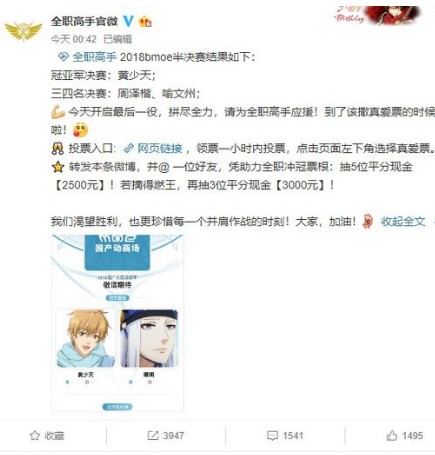Click the super-topic diamond icon before 全职高手
435x455 pixels.
63,57
